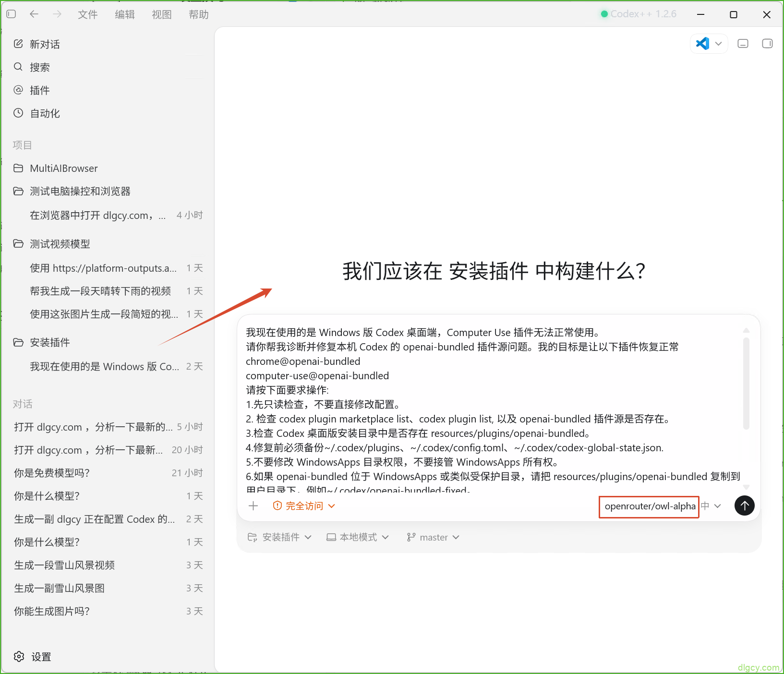Open conversation 使用这张图片生成一段简短的视...
784x674 pixels.
108,314
